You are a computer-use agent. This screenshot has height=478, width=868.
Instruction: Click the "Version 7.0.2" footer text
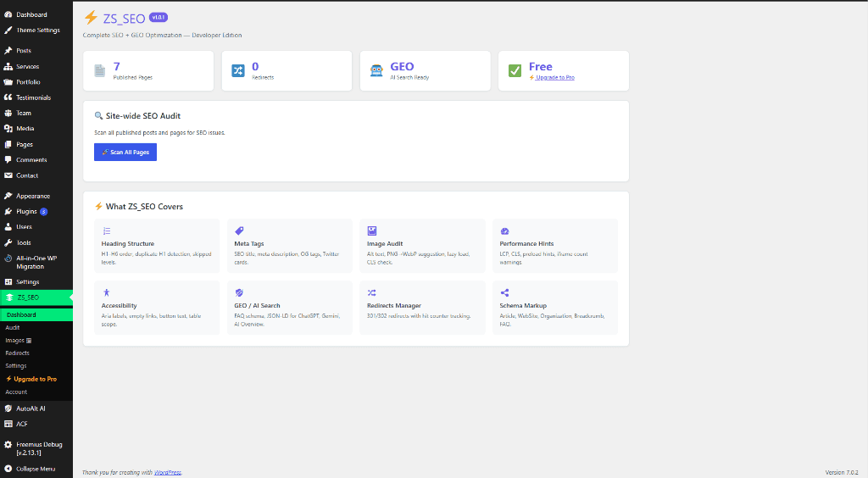[842, 472]
